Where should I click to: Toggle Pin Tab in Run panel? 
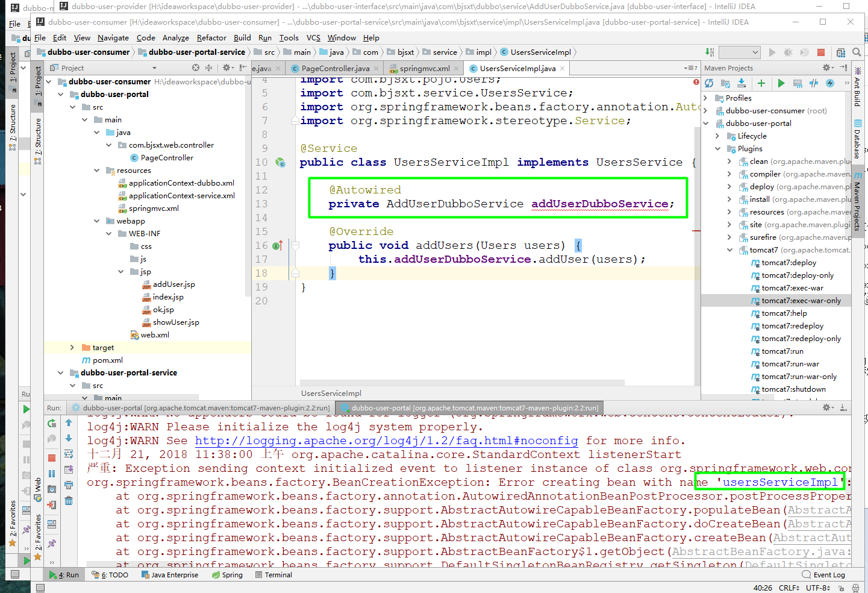tap(52, 543)
